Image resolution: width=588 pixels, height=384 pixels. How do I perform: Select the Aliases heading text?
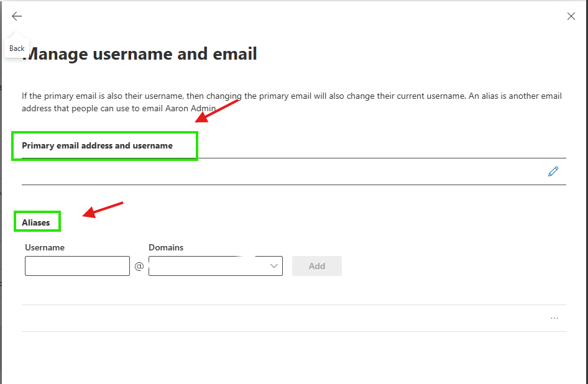point(35,222)
